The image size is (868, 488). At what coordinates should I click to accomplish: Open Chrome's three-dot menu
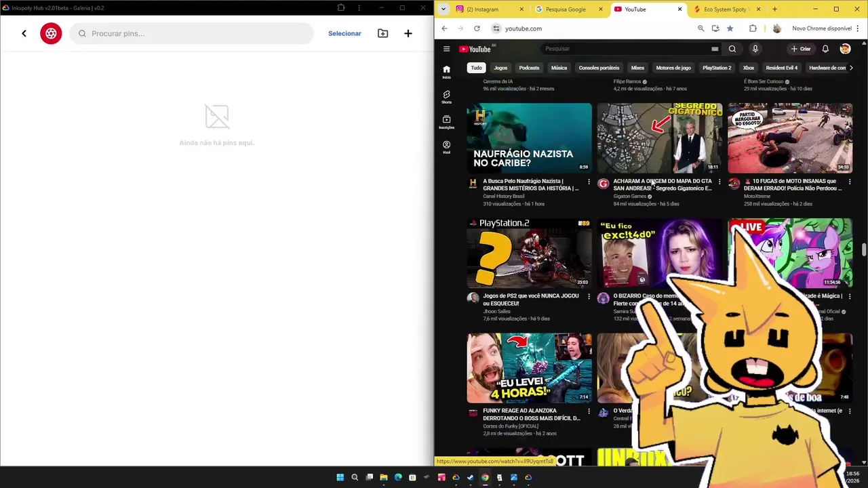(858, 28)
